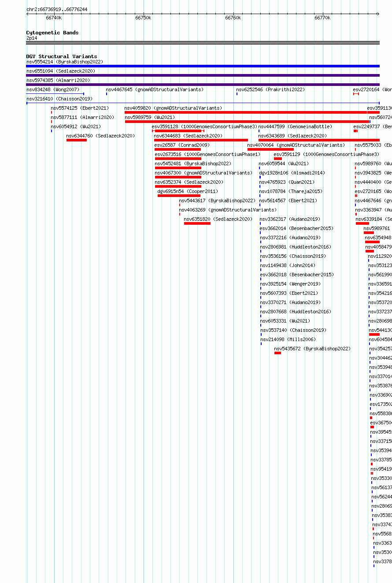Open variant dgv6915n54 (Cooper2011)

tap(188, 191)
